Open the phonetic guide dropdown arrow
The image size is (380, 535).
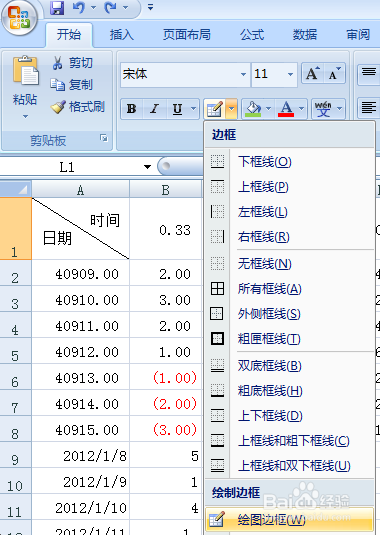339,109
